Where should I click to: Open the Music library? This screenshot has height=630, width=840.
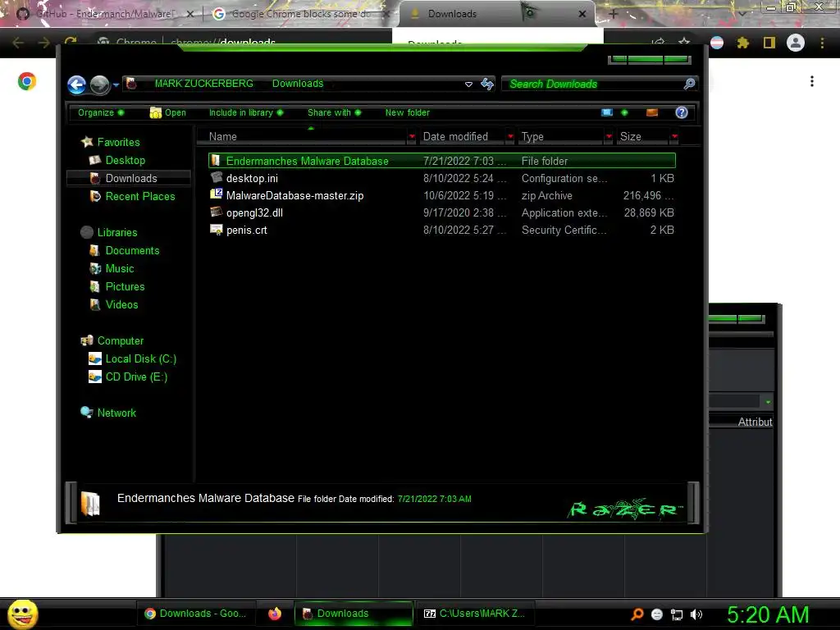click(x=120, y=269)
